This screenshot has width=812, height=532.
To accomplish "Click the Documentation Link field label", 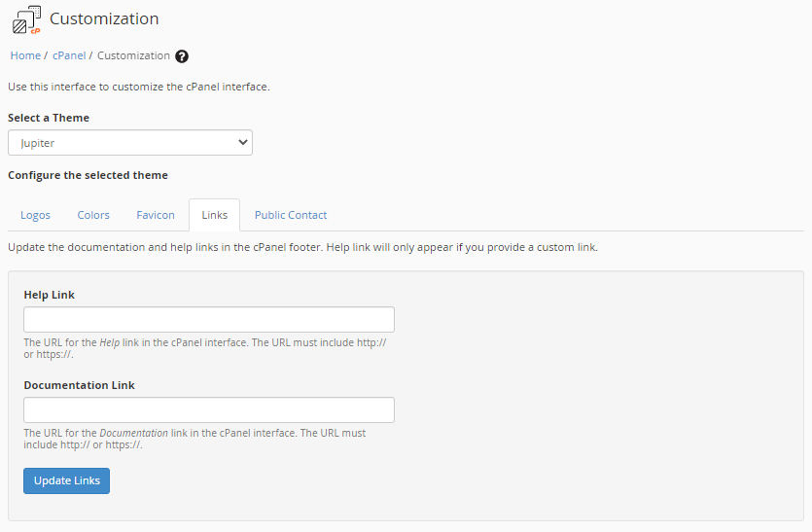I will coord(80,385).
